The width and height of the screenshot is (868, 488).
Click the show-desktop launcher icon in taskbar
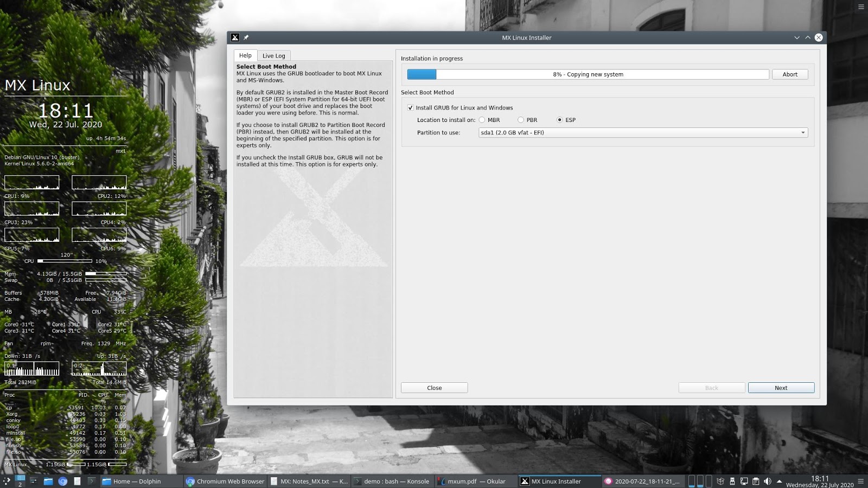click(x=33, y=481)
